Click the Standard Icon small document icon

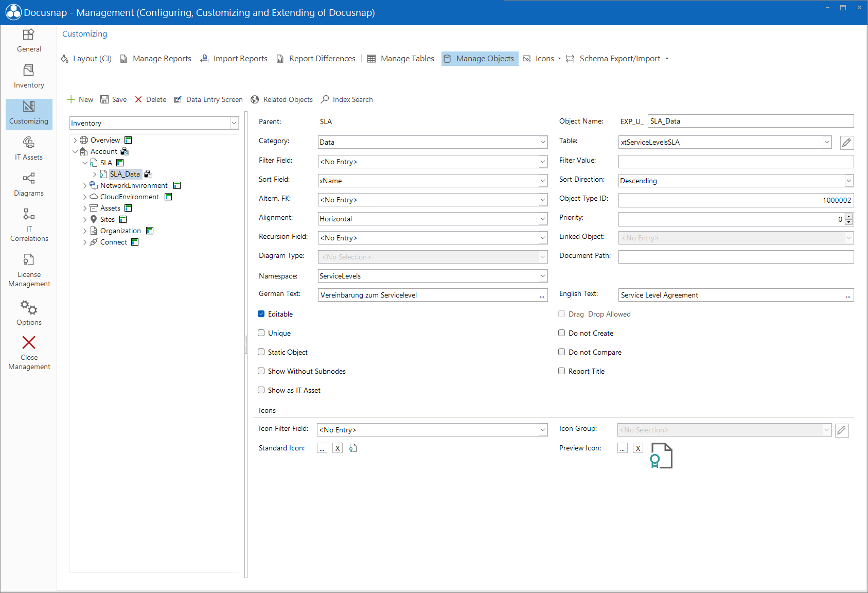click(x=353, y=448)
